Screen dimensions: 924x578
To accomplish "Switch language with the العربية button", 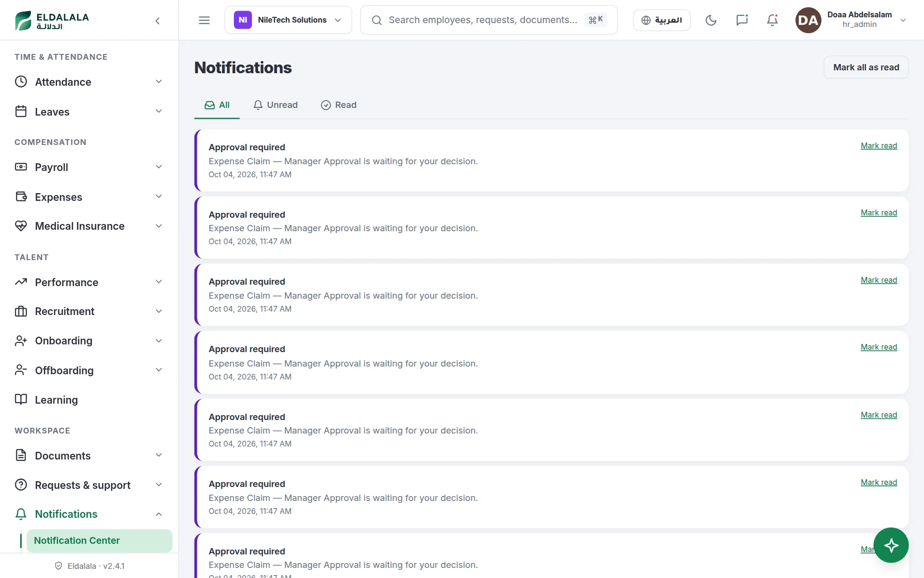I will coord(662,20).
